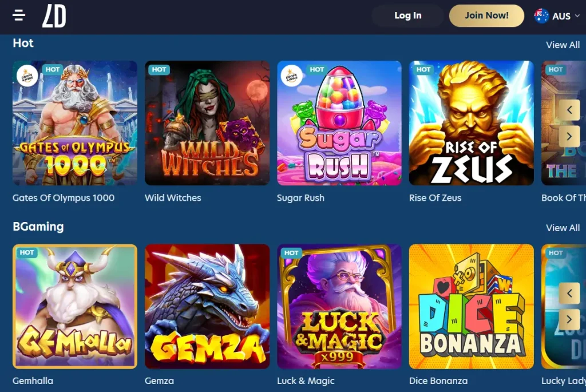Open the Gemza dragon game thumbnail
586x392 pixels.
click(x=207, y=306)
